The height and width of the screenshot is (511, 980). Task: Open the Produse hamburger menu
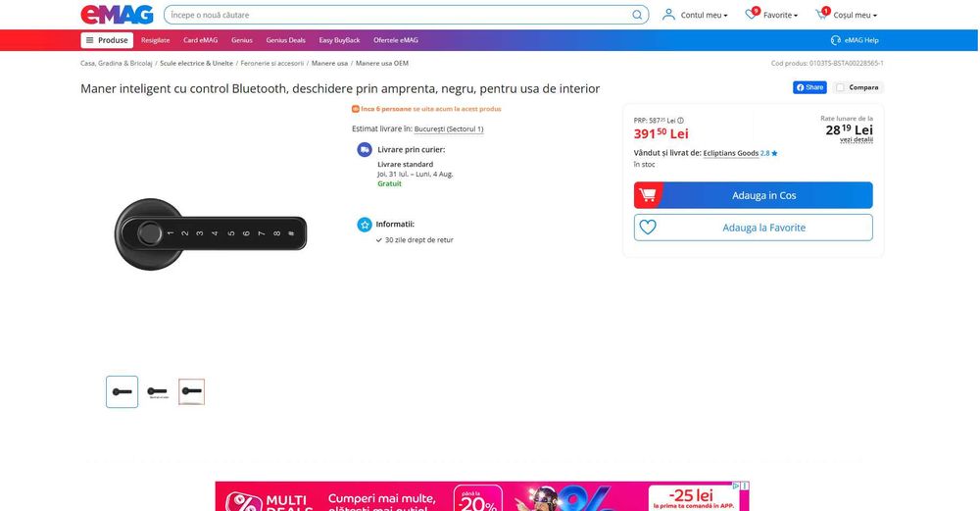click(x=107, y=40)
